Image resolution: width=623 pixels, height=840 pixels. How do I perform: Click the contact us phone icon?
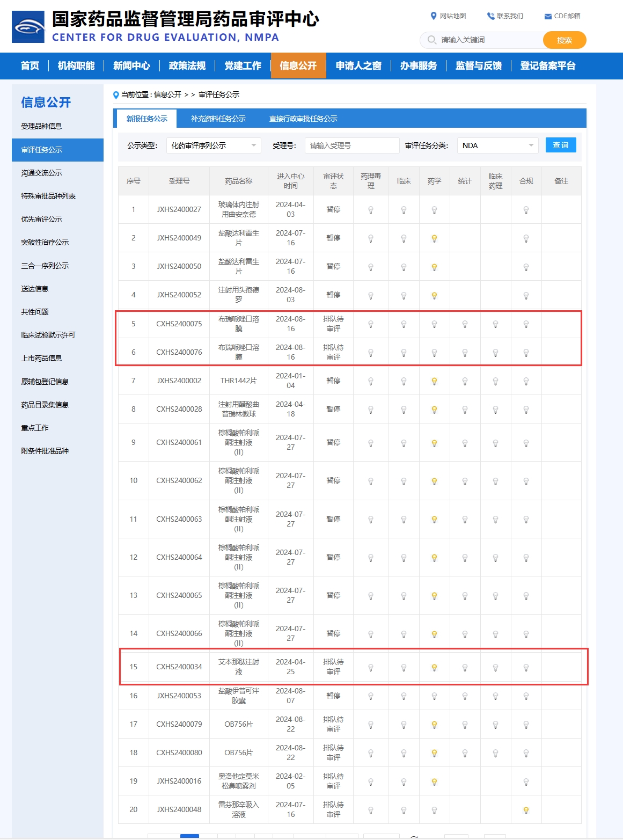click(x=490, y=16)
